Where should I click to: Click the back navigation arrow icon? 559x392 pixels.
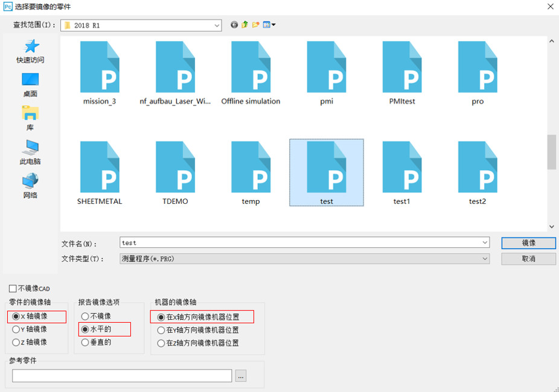tap(234, 25)
